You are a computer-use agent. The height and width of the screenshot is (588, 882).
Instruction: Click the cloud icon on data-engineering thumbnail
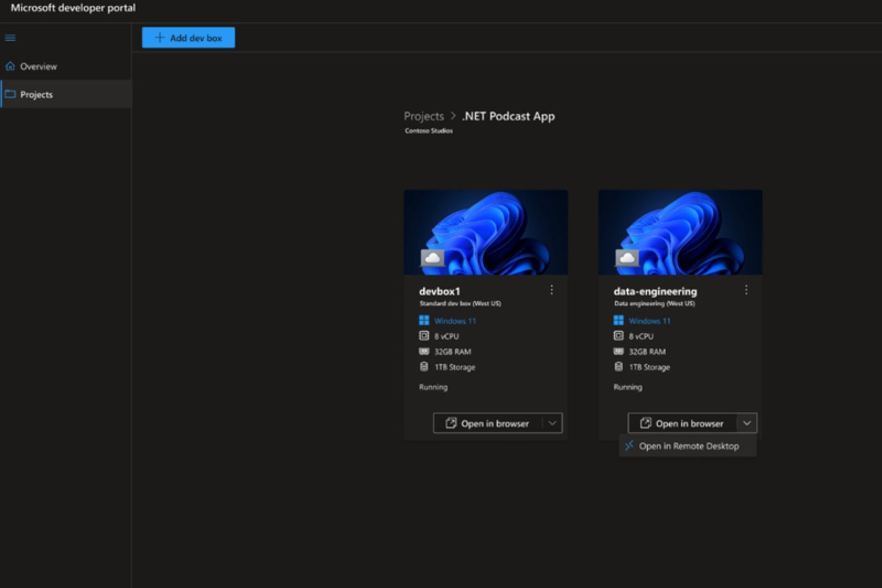627,257
